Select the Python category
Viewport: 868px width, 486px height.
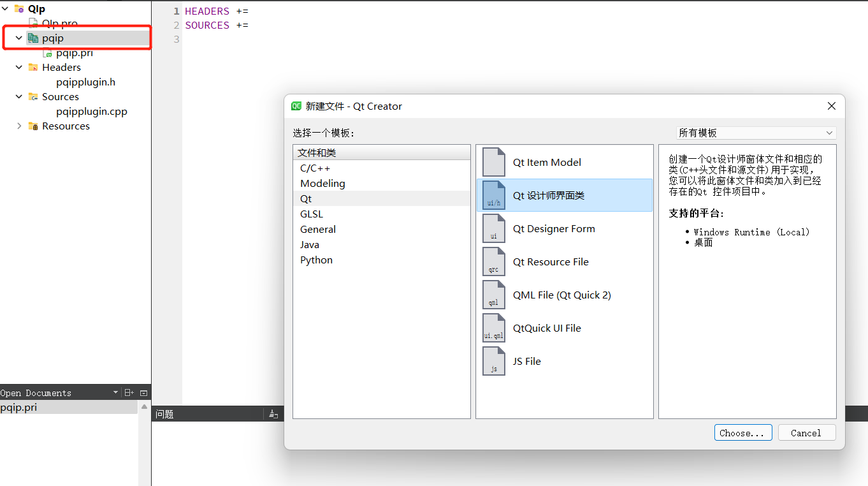[381, 260]
